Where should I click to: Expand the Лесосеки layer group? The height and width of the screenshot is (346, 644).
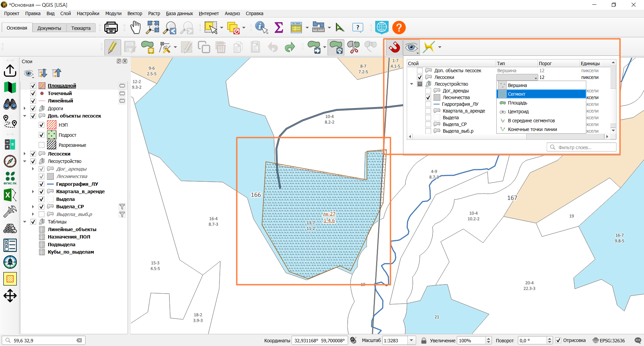(x=25, y=154)
